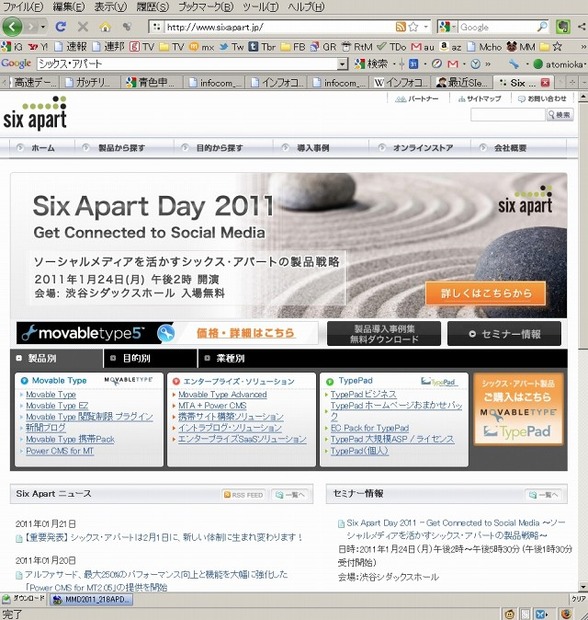This screenshot has height=620, width=588.
Task: Click the search magnifier in Google search box
Action: pos(542,26)
